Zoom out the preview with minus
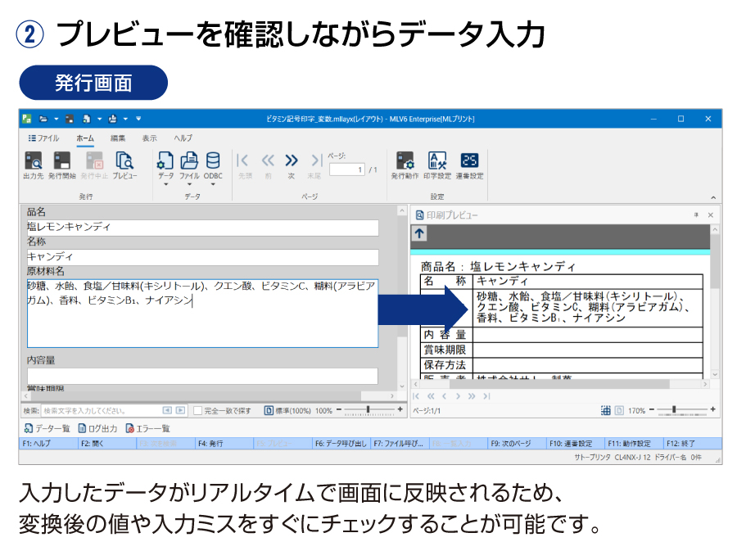Screen dimensions: 737x560 pos(652,409)
